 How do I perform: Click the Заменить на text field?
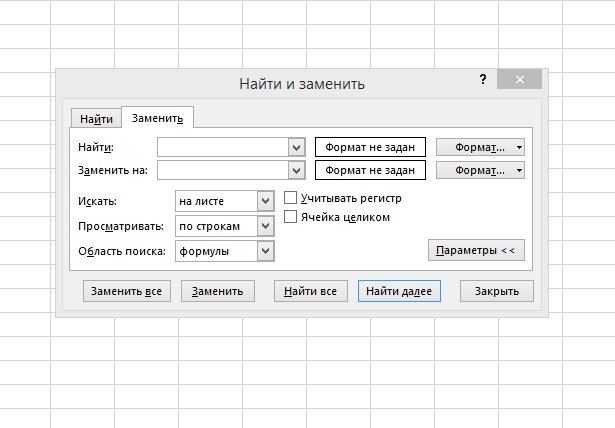point(222,170)
